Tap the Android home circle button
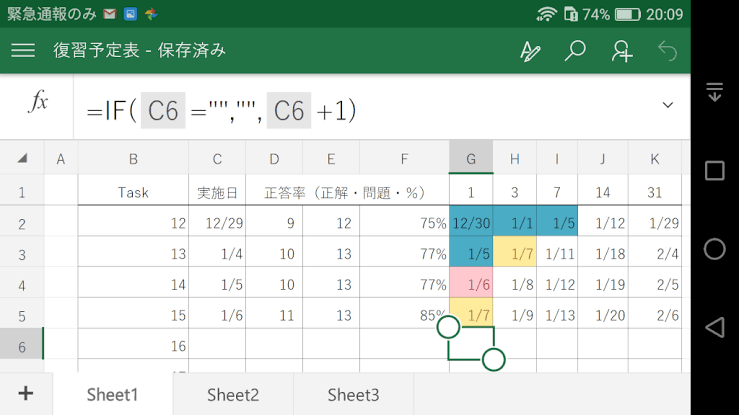739x415 pixels. [x=714, y=249]
